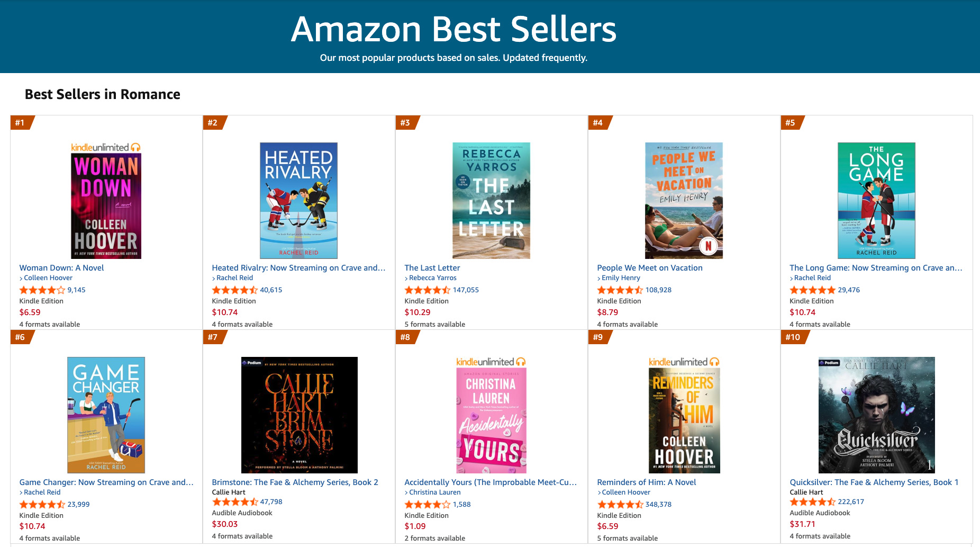Open the $1.09 Kindle price link
The width and height of the screenshot is (980, 547).
pyautogui.click(x=415, y=526)
